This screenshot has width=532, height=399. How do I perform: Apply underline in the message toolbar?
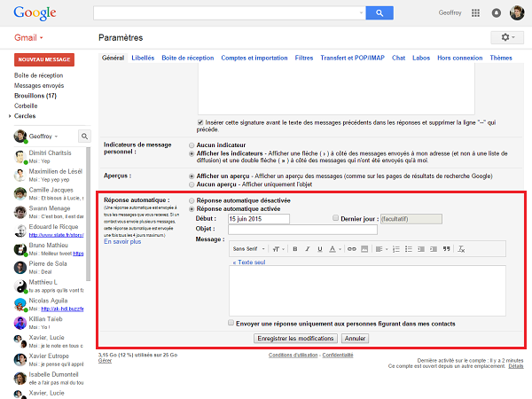[319, 249]
